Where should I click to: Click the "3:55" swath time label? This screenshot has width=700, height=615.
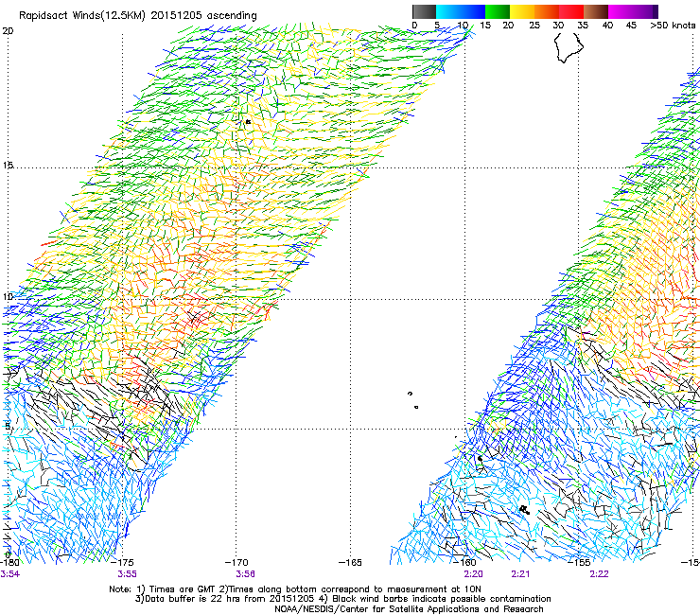(128, 574)
